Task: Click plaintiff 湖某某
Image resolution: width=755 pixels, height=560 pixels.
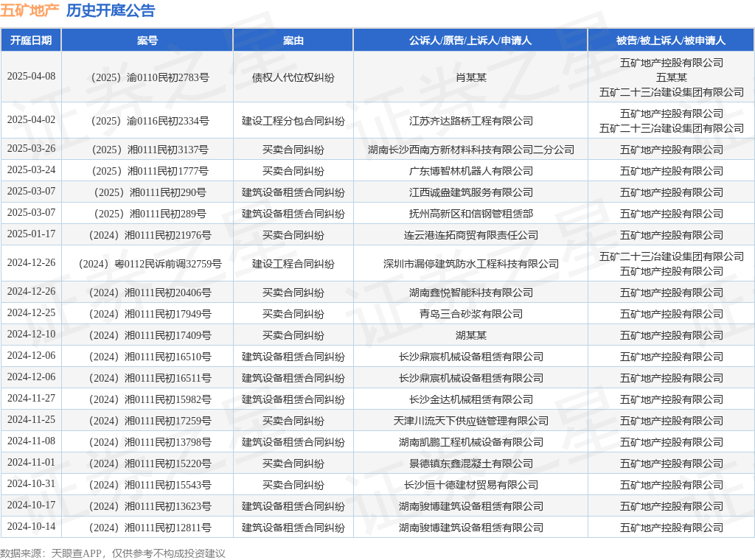Action: [x=471, y=335]
